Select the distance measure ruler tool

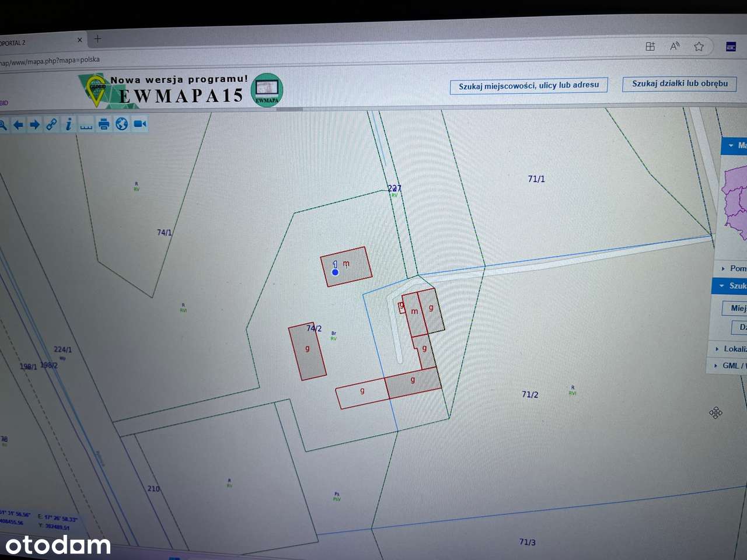[x=86, y=125]
